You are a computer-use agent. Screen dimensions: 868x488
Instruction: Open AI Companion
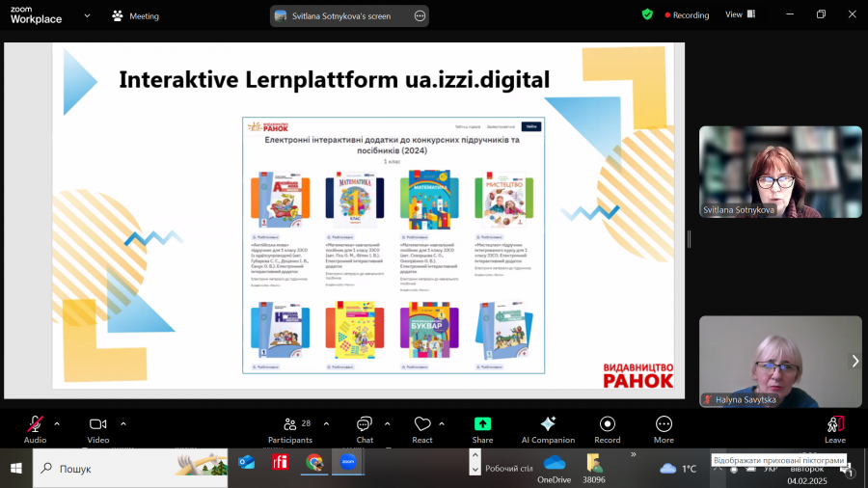tap(548, 430)
